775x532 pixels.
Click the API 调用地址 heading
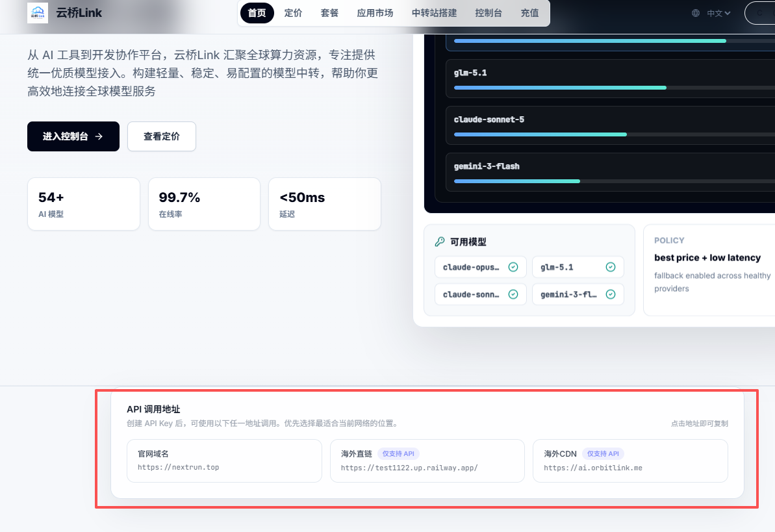point(153,409)
